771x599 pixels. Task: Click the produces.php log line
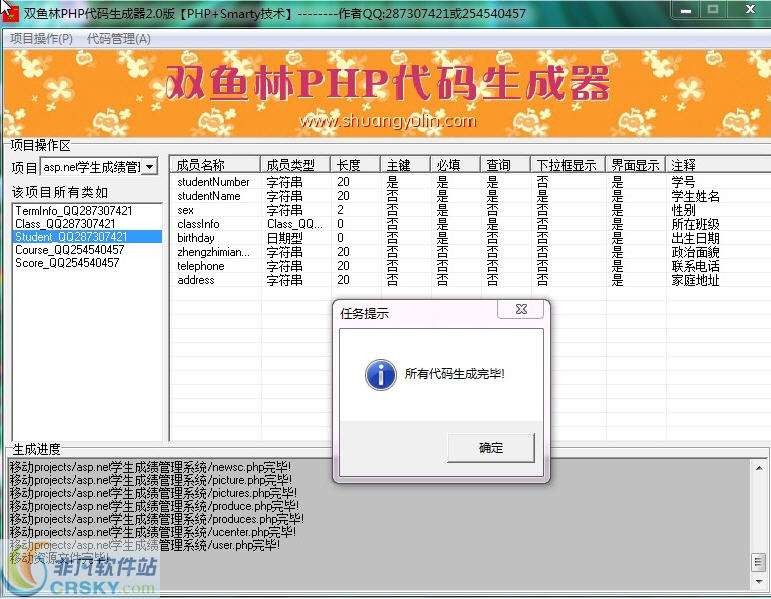pyautogui.click(x=157, y=519)
